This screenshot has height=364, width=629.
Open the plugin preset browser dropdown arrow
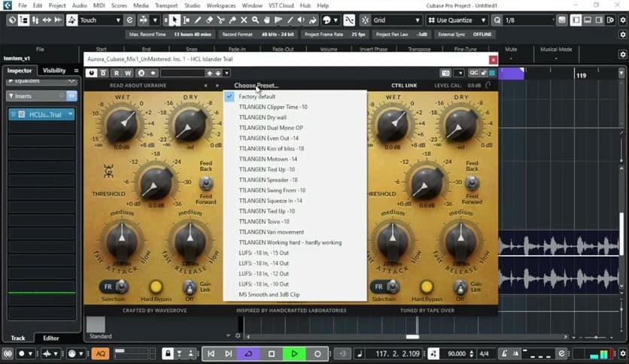coord(226,73)
